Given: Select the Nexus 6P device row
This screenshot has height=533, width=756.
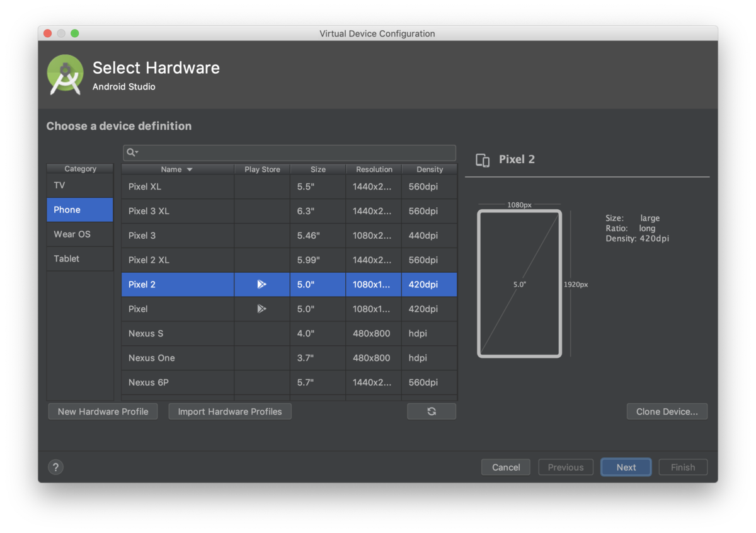Looking at the screenshot, I should tap(289, 382).
